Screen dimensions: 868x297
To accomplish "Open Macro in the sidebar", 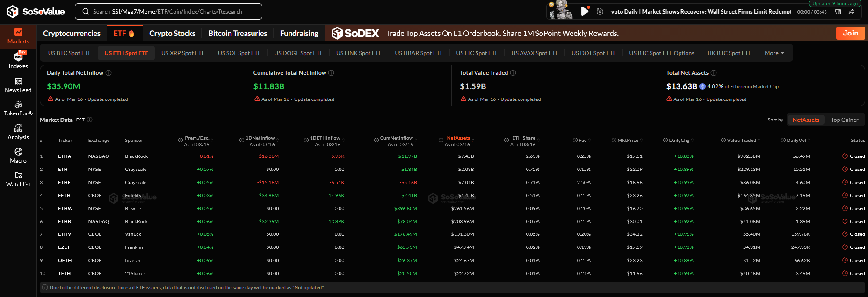I will [x=18, y=156].
